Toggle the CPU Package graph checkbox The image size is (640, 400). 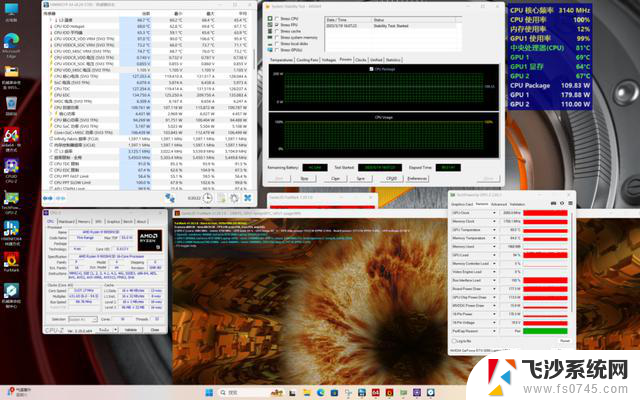pyautogui.click(x=371, y=69)
